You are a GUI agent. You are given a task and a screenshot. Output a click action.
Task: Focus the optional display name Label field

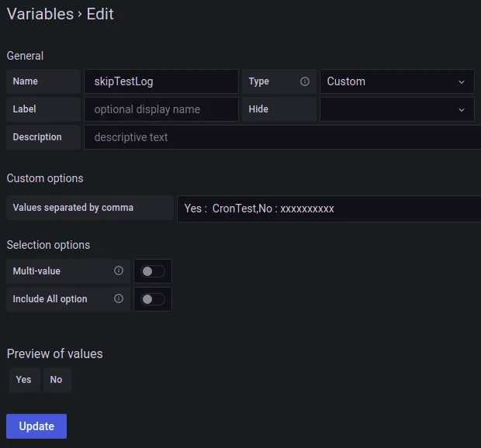click(x=161, y=109)
